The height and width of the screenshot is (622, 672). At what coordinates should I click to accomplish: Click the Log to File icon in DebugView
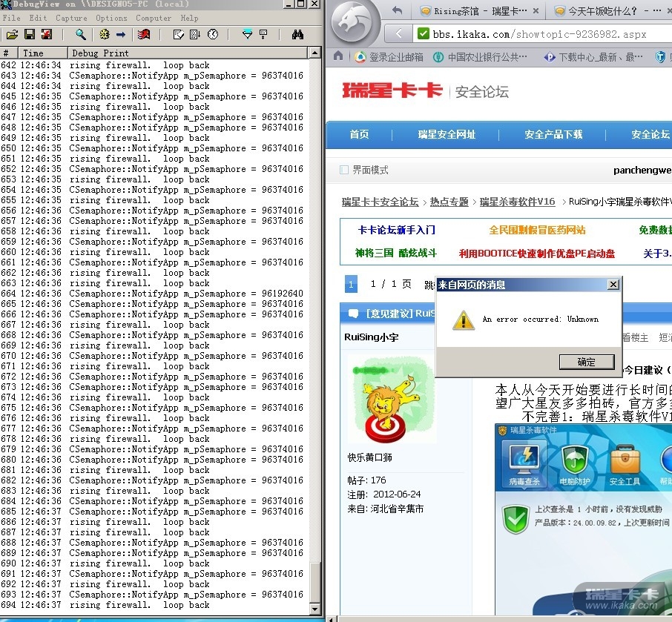[46, 34]
